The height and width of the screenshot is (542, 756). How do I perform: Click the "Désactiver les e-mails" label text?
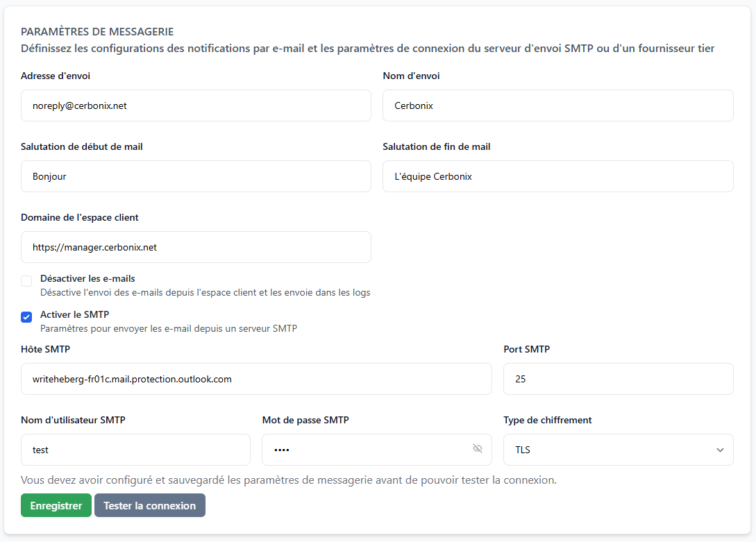point(87,278)
